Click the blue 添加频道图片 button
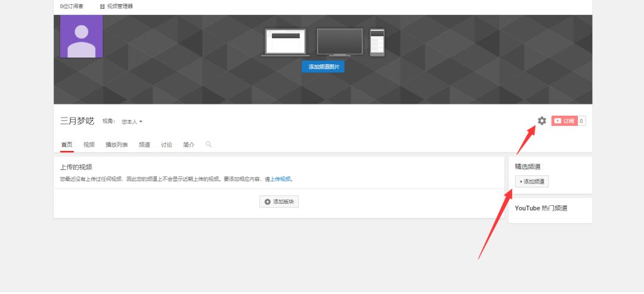Image resolution: width=644 pixels, height=294 pixels. pos(323,67)
